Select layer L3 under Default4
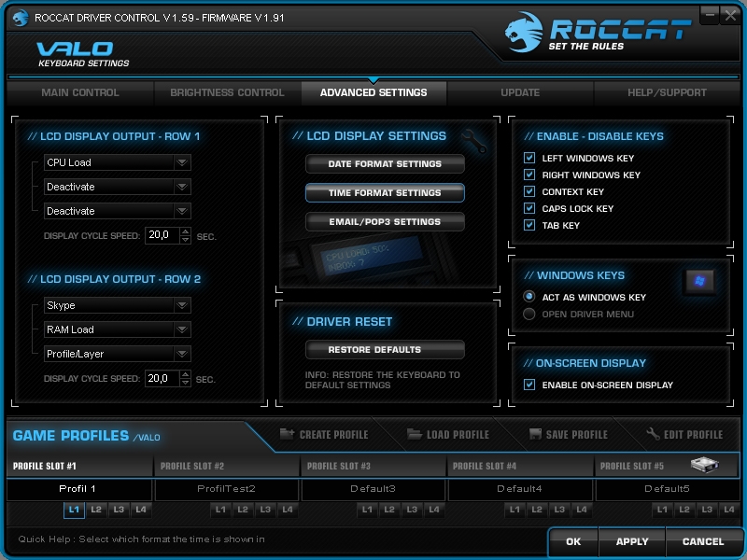This screenshot has width=747, height=560. click(559, 510)
